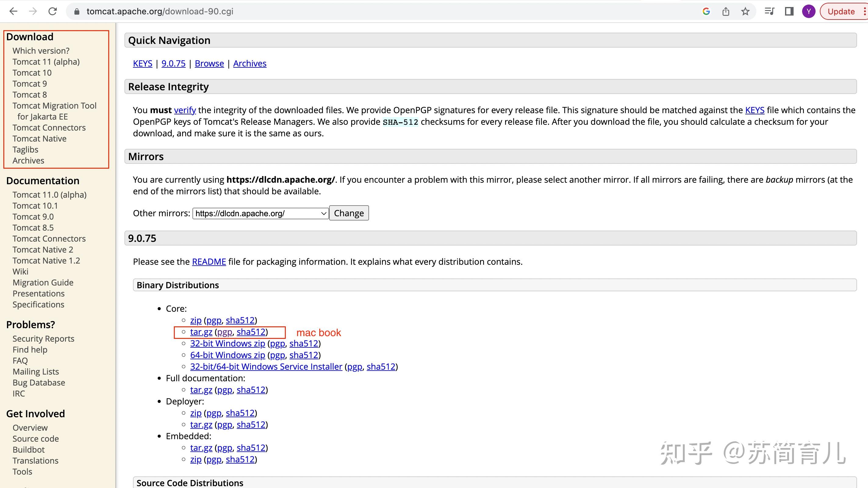
Task: Open Tomcat 9 download page
Action: 30,84
